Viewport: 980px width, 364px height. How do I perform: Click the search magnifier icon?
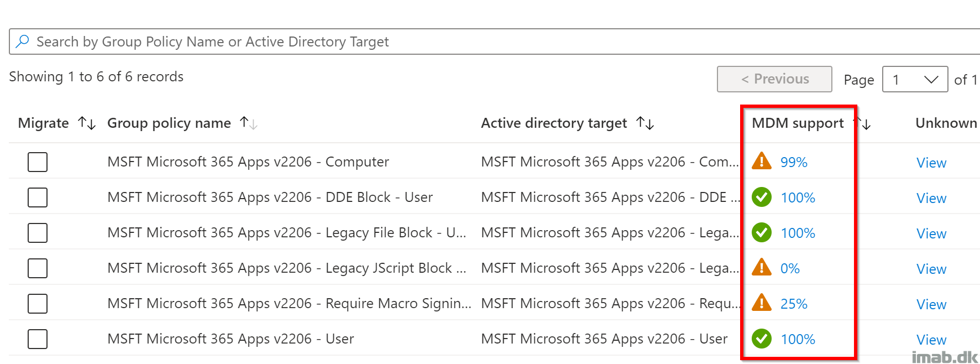(x=23, y=41)
